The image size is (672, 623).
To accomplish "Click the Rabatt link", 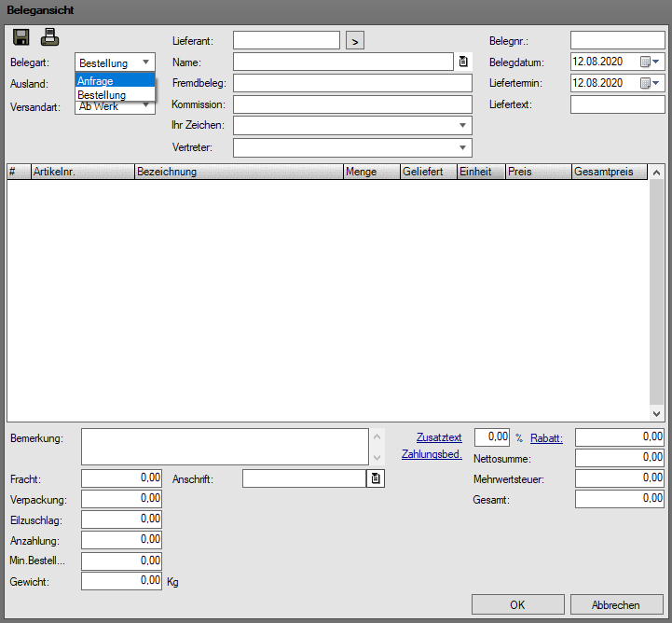I will coord(546,437).
